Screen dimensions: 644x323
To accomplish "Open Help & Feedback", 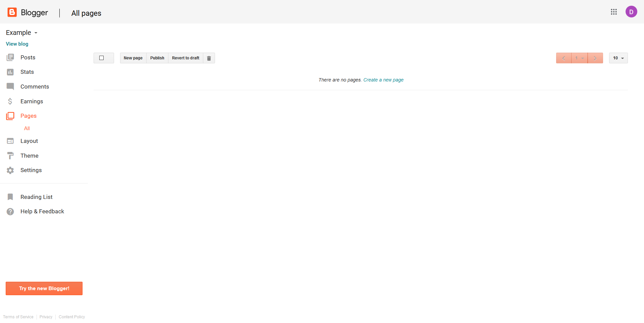I will coord(42,212).
